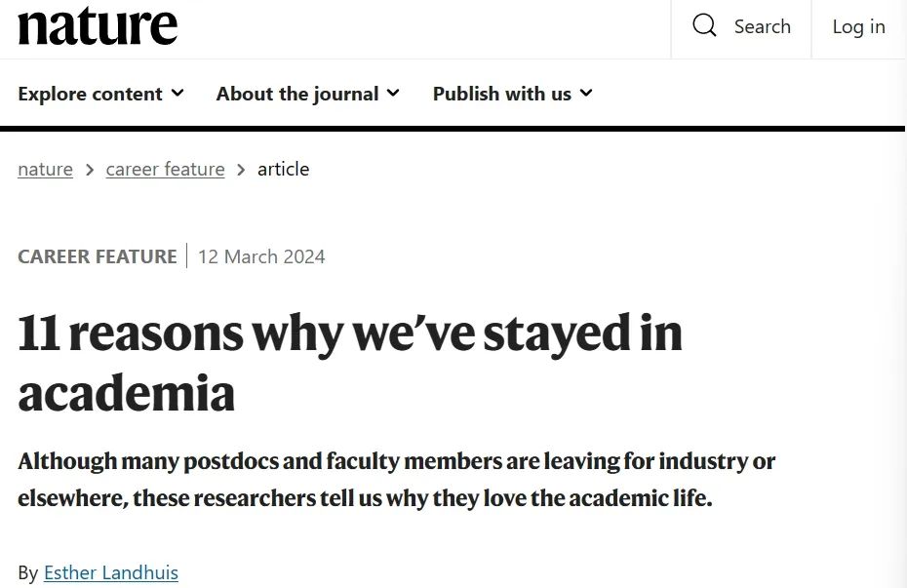
Task: Click breadcrumb arrow before article
Action: (241, 170)
